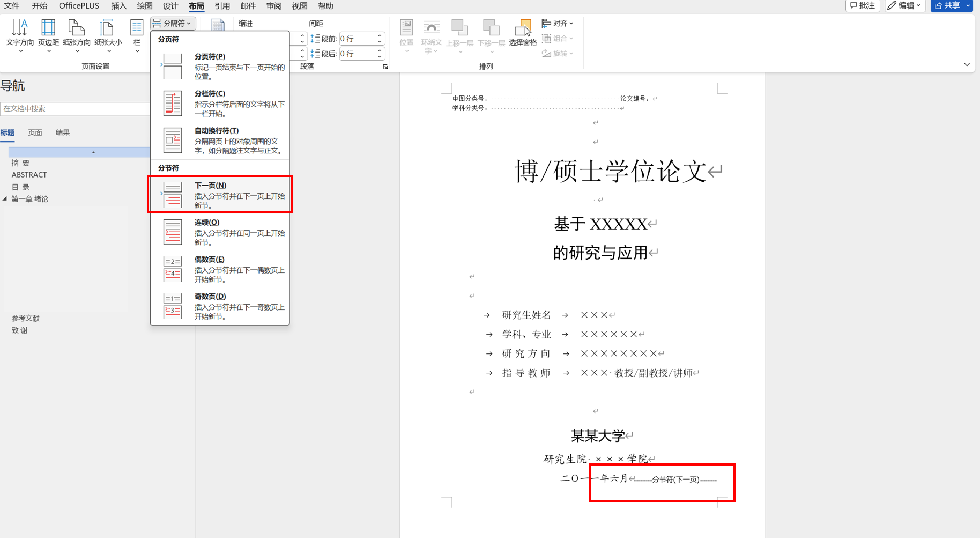Image resolution: width=980 pixels, height=538 pixels.
Task: Switch to the Draw (绘图) tab
Action: (x=145, y=6)
